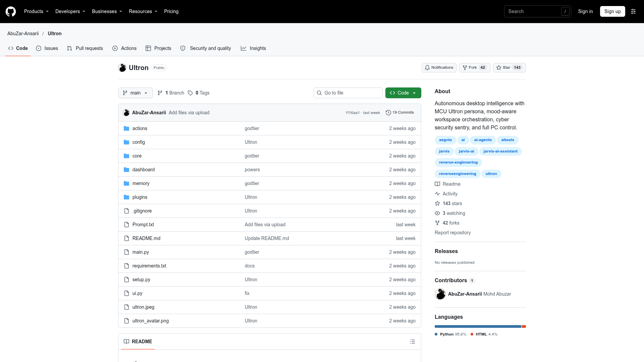This screenshot has width=644, height=362.
Task: Open AbuZar-Ansarii contributor avatar
Action: [440, 294]
